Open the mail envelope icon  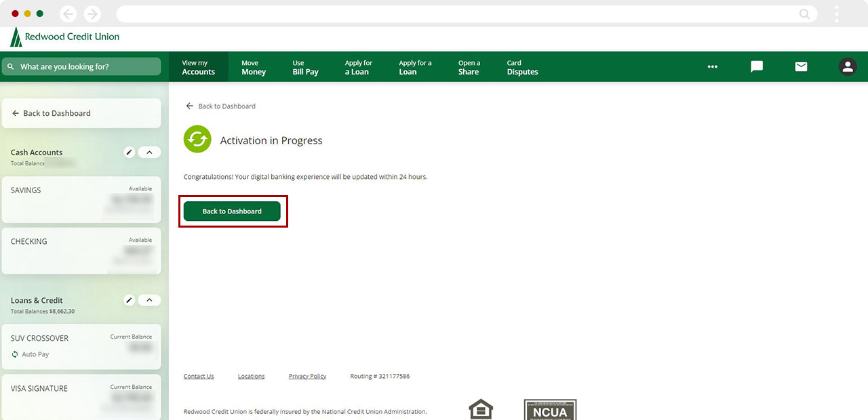802,66
